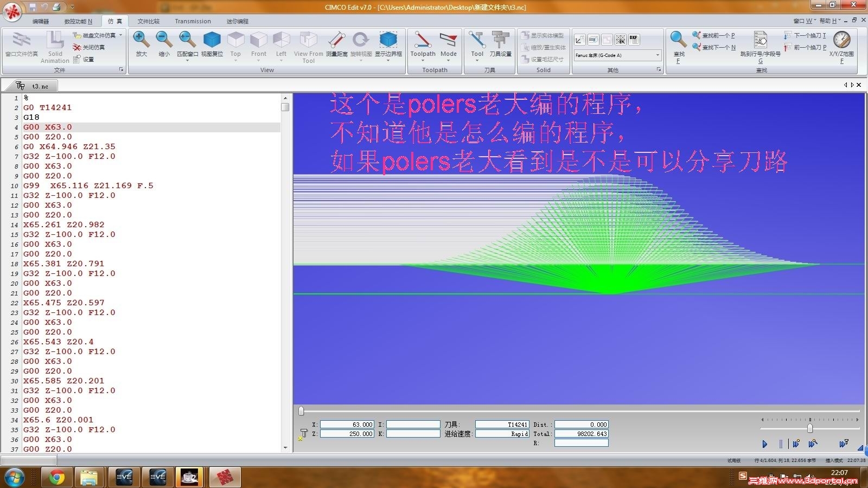Image resolution: width=868 pixels, height=488 pixels.
Task: Open the File (文件) group dialog launcher
Action: pos(121,70)
